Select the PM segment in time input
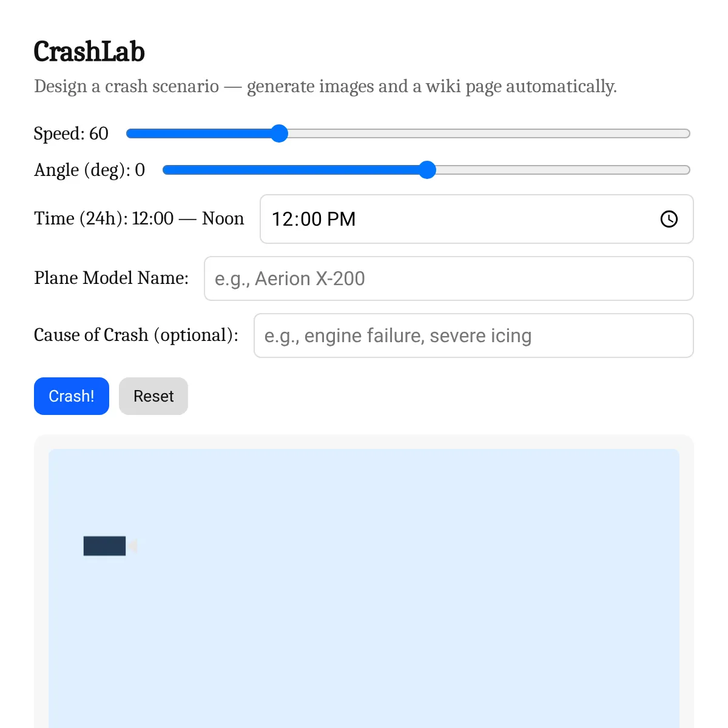 click(x=341, y=219)
